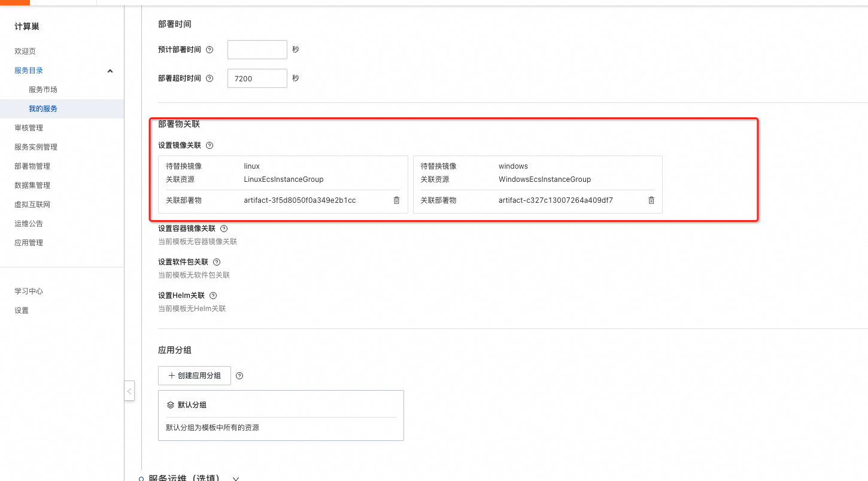Click 应用分组 section heading
This screenshot has height=481, width=868.
click(175, 350)
